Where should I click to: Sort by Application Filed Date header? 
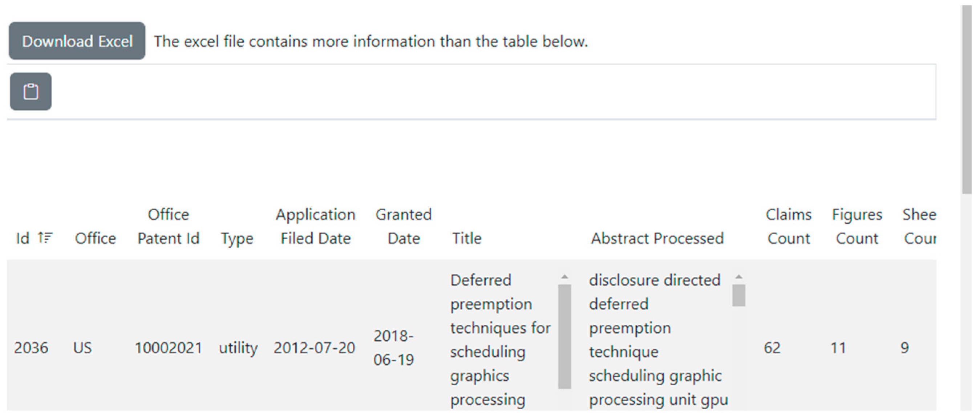pos(315,226)
